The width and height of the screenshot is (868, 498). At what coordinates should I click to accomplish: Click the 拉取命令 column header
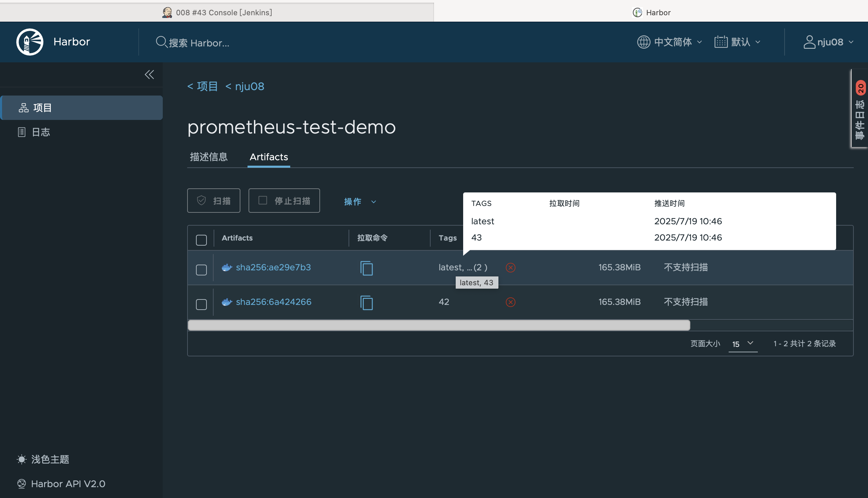(x=372, y=238)
